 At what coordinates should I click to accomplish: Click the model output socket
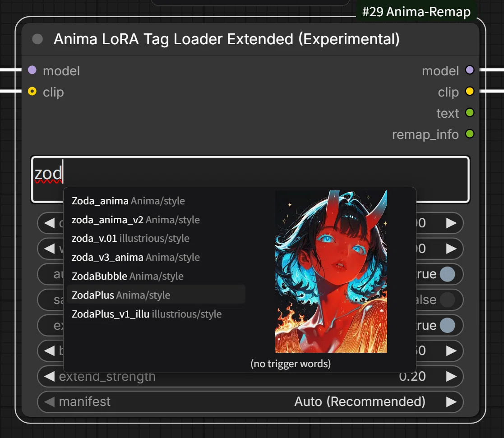[470, 70]
